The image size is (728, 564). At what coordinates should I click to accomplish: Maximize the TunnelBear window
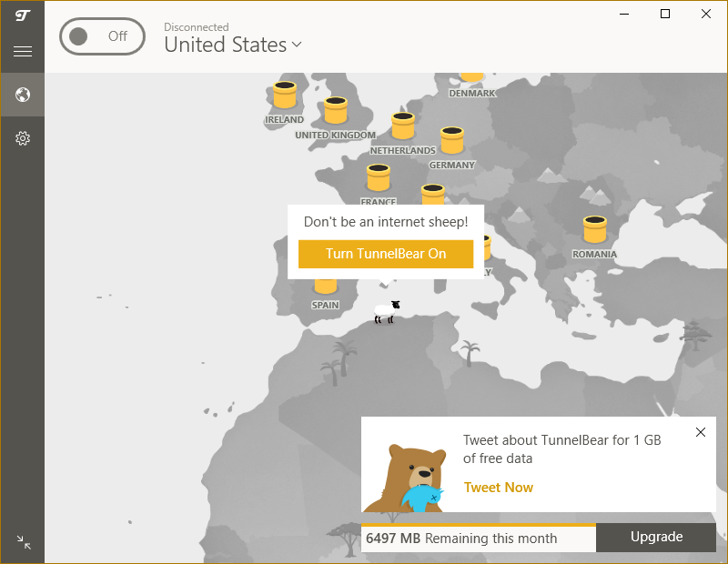tap(665, 14)
